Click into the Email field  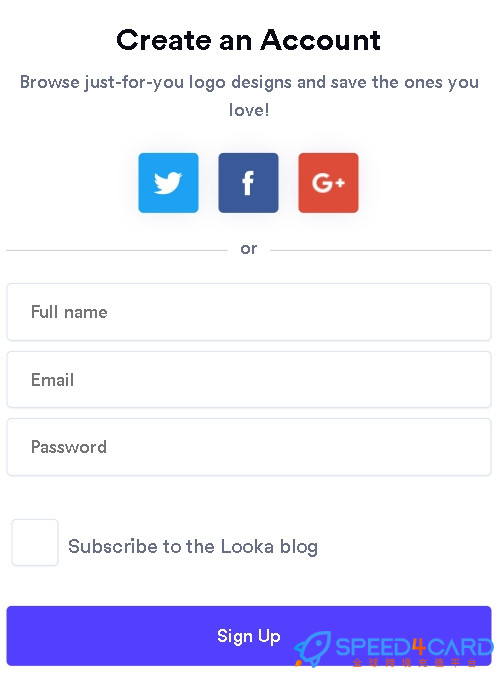[249, 379]
